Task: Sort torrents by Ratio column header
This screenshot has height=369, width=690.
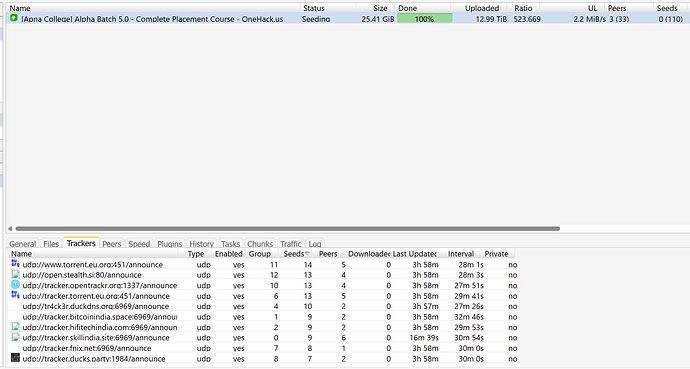Action: coord(524,8)
